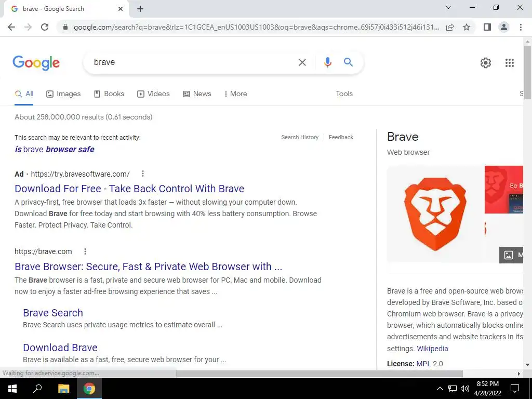532x399 pixels.
Task: Open the Google apps grid icon
Action: point(509,63)
